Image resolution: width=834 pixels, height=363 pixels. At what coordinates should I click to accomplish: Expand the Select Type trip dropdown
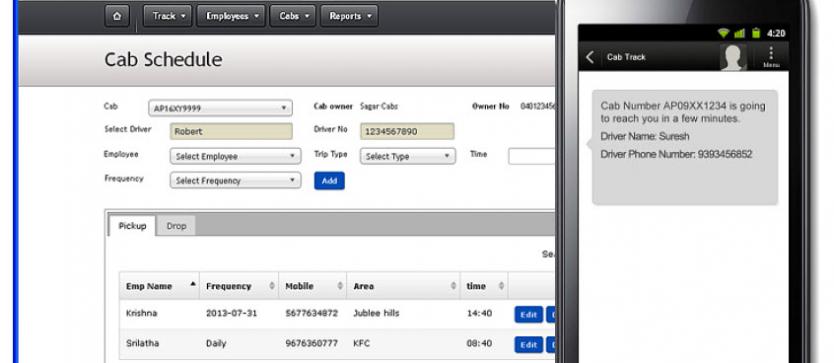408,156
